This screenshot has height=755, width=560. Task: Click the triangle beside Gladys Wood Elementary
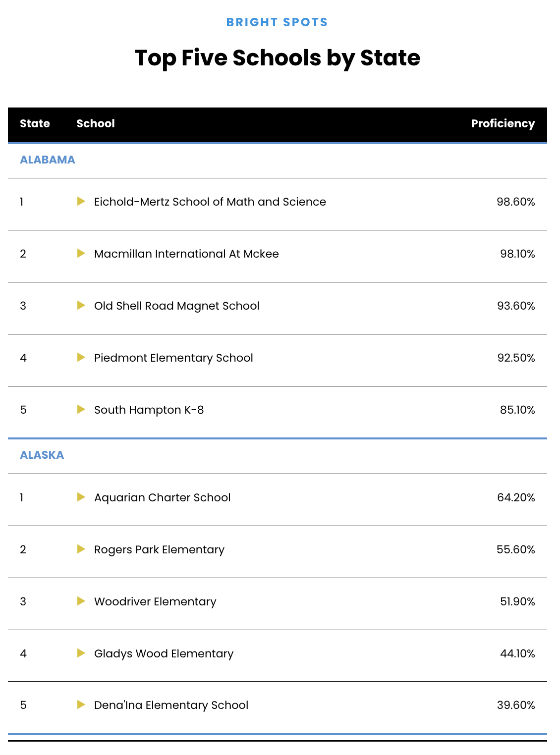click(x=81, y=653)
